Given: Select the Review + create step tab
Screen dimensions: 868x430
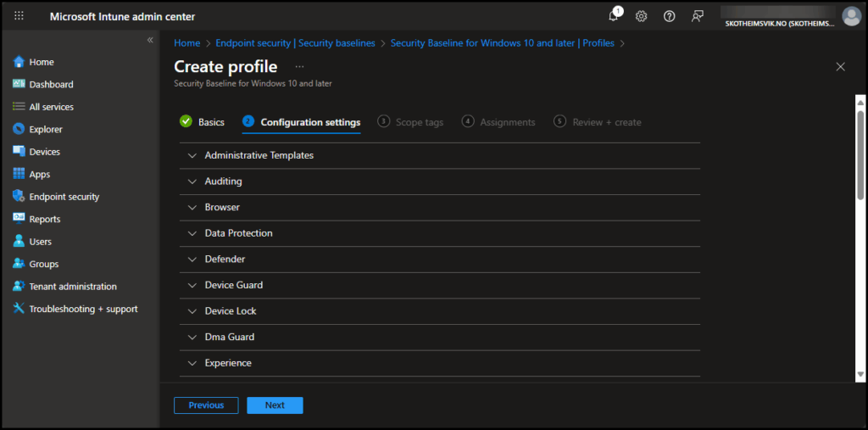Looking at the screenshot, I should (x=598, y=122).
